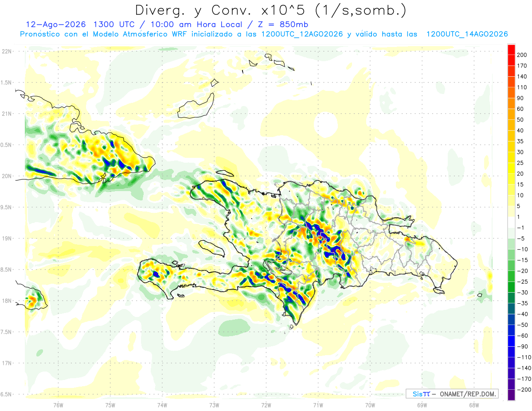This screenshot has width=532, height=411.
Task: Click the "1200UTC_12AGO2026" initialization time
Action: coord(302,34)
